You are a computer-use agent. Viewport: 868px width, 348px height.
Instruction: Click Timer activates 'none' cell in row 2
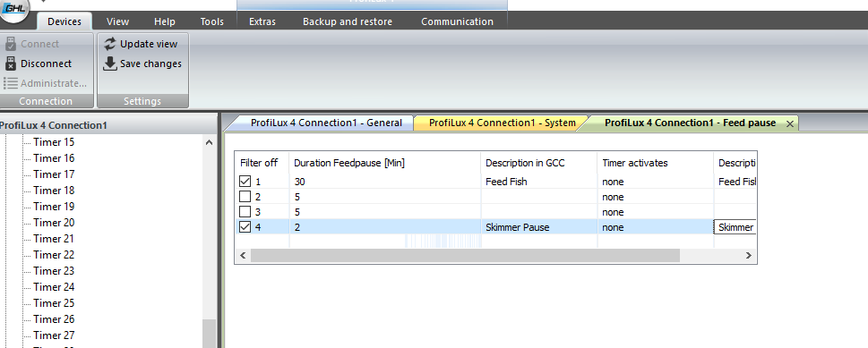tap(656, 197)
